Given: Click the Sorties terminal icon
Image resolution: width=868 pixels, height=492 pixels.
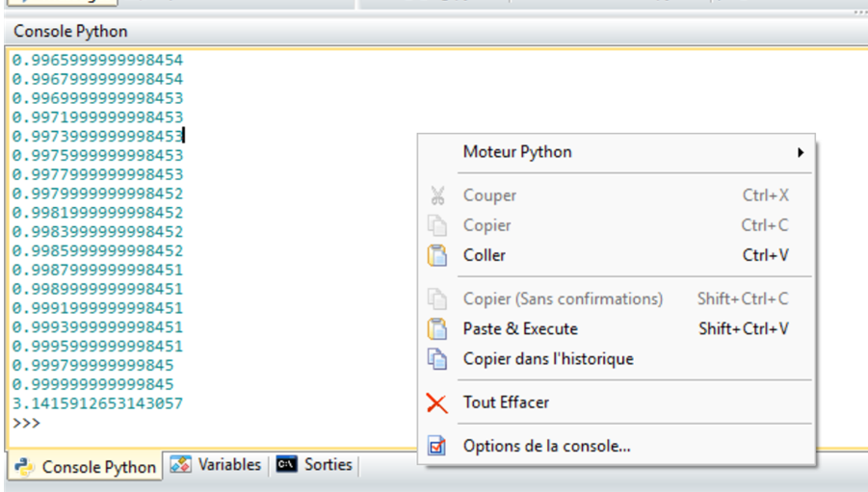Looking at the screenshot, I should click(x=286, y=465).
